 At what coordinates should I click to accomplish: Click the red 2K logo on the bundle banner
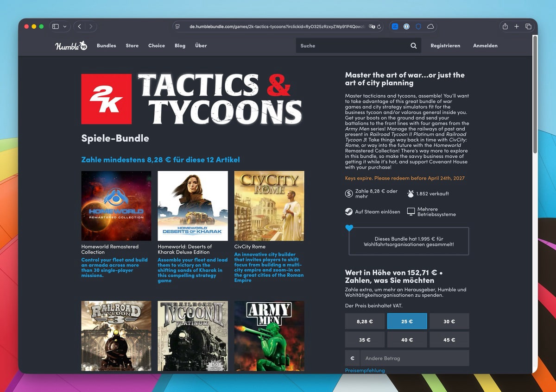tap(106, 99)
